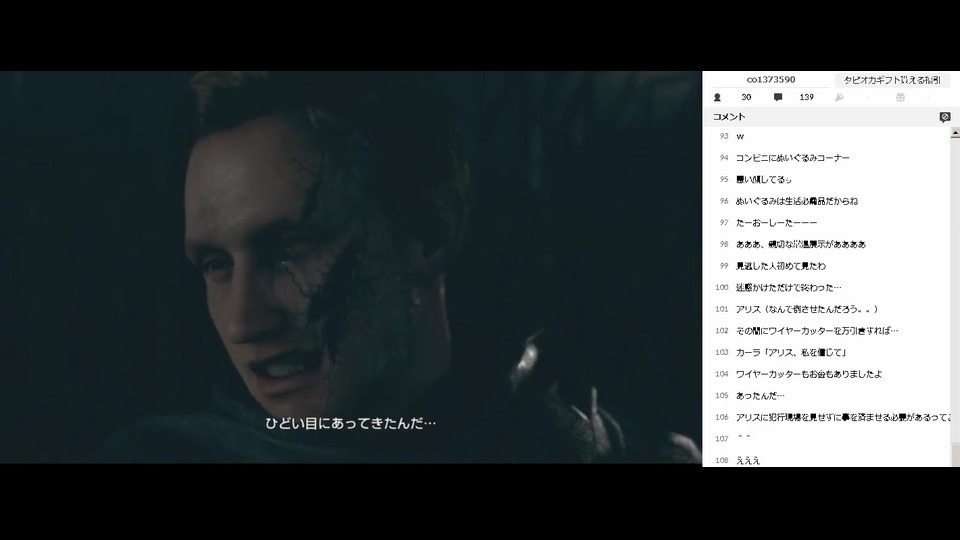
Task: Click the viewer count value 30
Action: (x=746, y=97)
